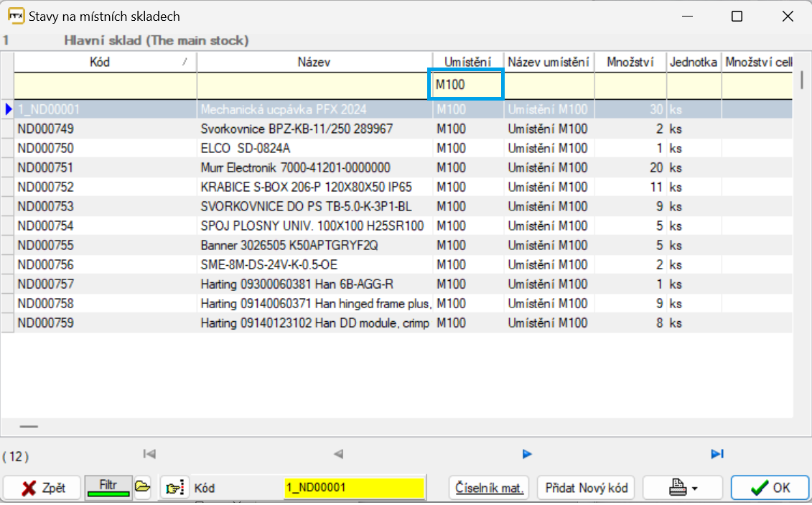Click the yellow Kód search field

click(354, 488)
